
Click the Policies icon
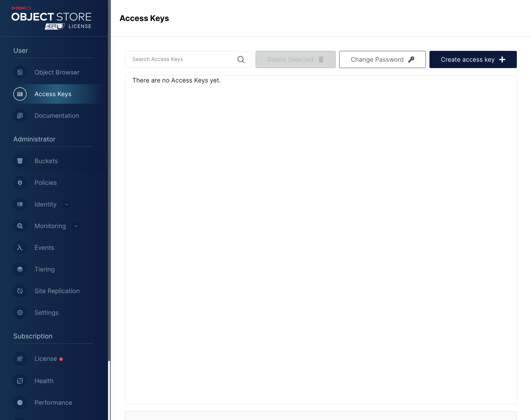click(20, 182)
